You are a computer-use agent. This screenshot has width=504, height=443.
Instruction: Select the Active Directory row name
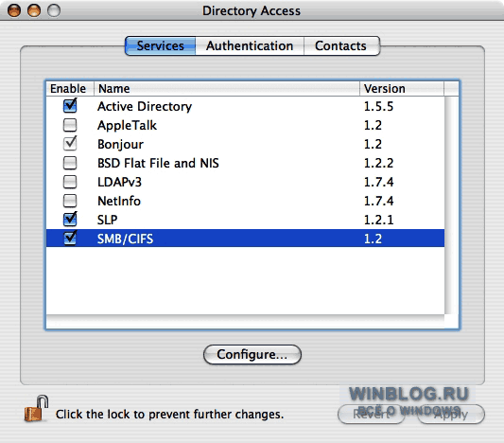click(x=145, y=106)
